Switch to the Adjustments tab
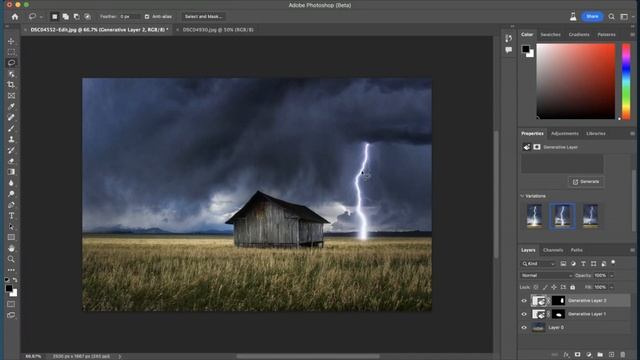 click(x=564, y=133)
